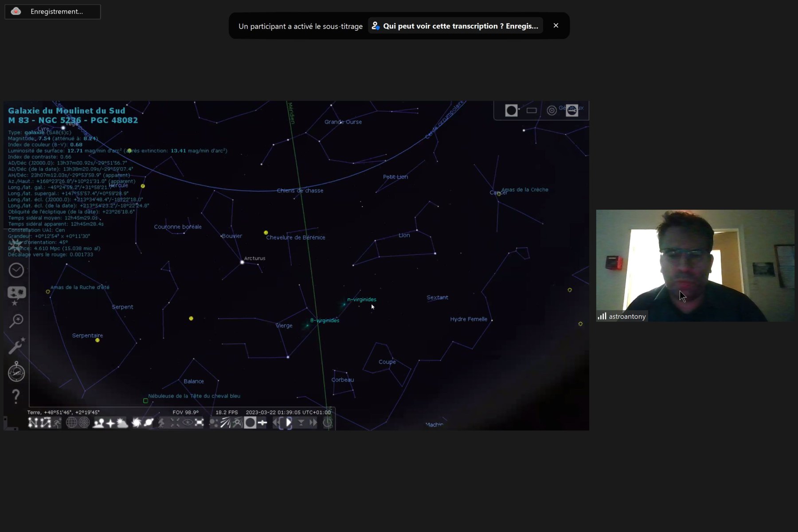Increase time speed fast-forward button
This screenshot has width=798, height=532.
(313, 423)
